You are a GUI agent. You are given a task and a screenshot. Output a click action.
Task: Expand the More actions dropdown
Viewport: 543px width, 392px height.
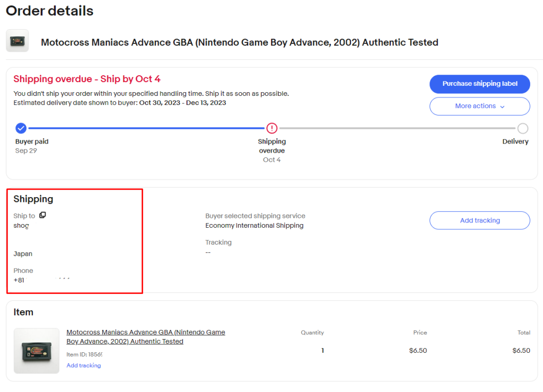click(x=479, y=106)
